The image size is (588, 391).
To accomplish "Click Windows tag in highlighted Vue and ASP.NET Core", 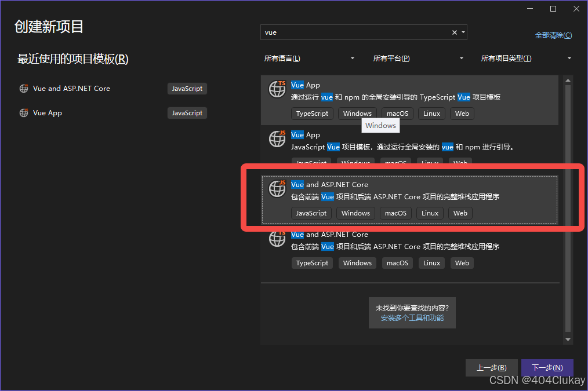I will [x=356, y=213].
